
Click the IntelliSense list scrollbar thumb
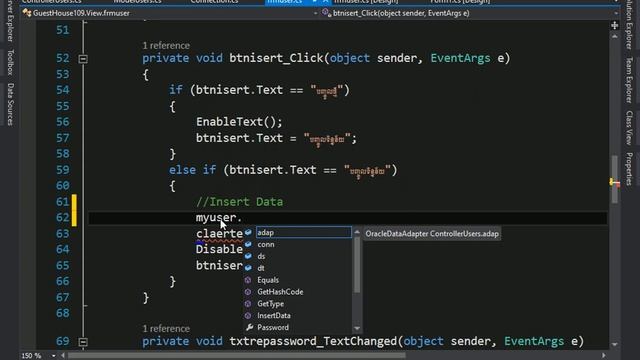[357, 264]
